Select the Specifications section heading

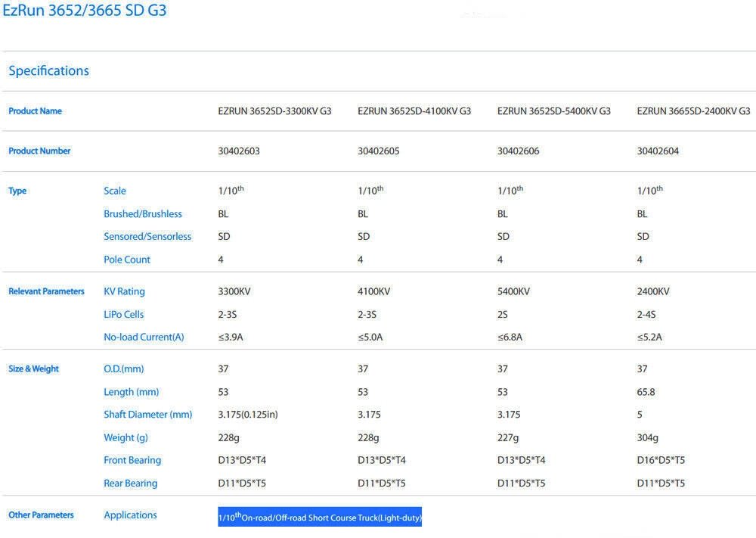[48, 71]
